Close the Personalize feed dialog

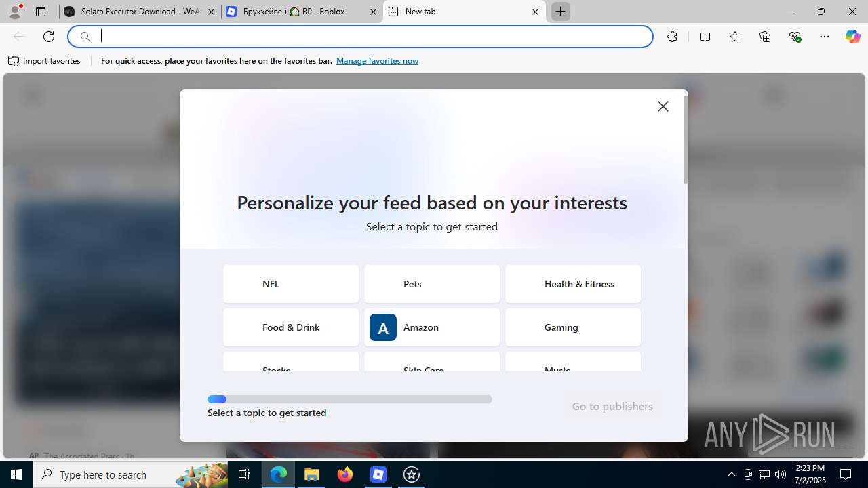[x=663, y=106]
